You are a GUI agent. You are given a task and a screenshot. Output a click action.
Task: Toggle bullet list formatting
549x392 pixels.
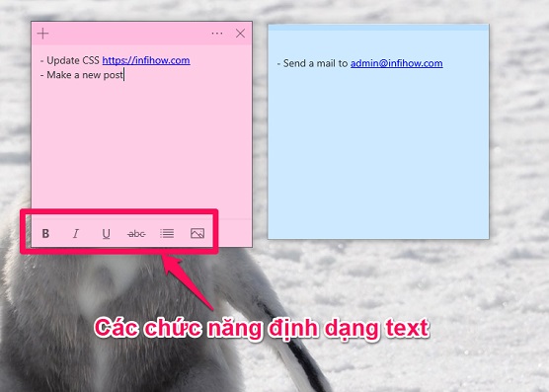[167, 233]
